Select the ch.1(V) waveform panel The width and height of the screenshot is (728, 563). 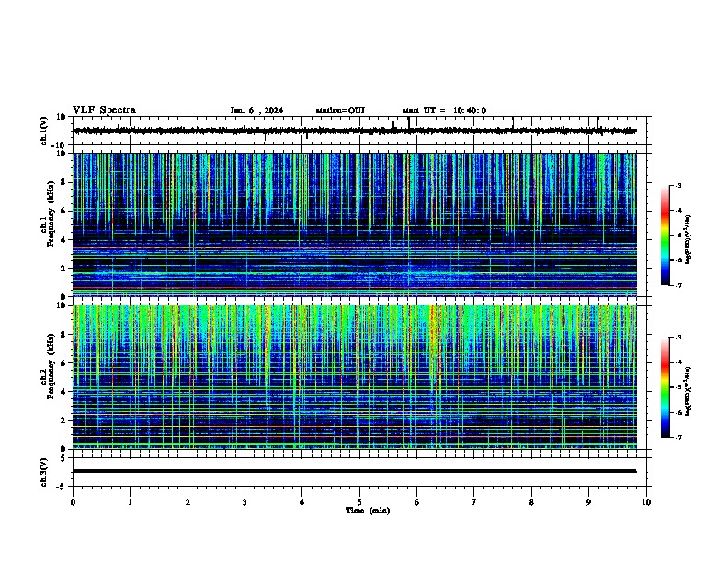[x=359, y=131]
